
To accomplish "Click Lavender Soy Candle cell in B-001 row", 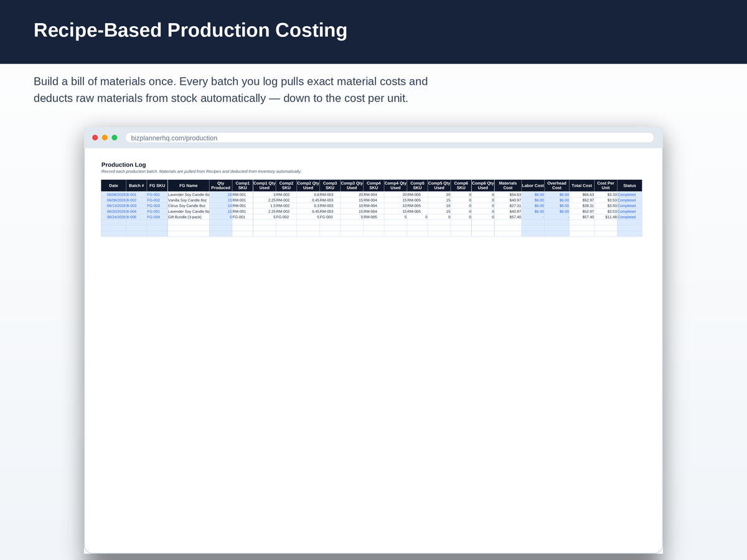I will click(189, 195).
